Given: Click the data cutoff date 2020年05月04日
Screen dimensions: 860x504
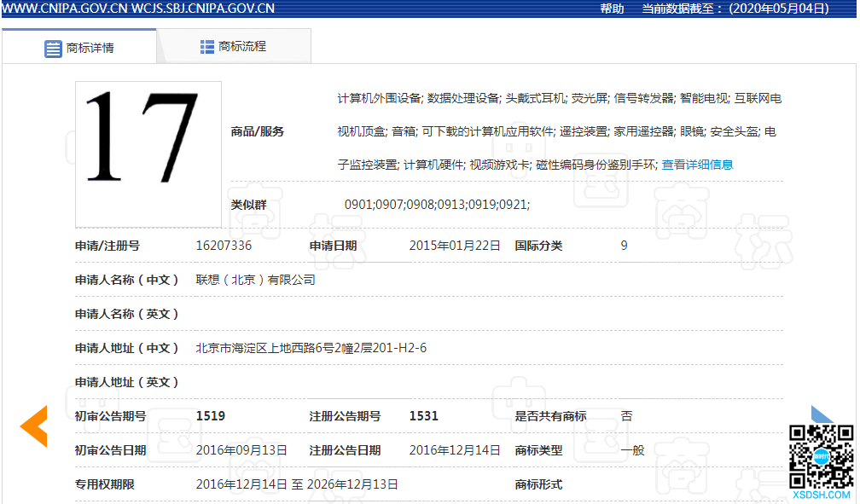Looking at the screenshot, I should click(780, 9).
